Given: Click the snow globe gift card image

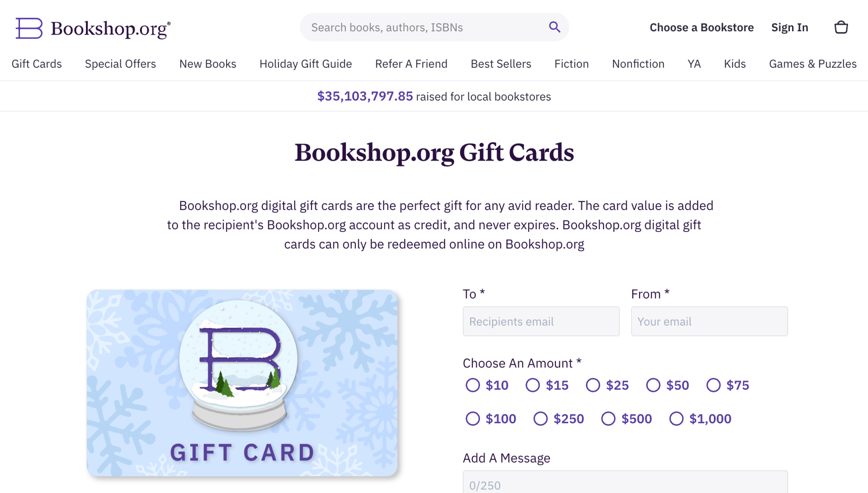Looking at the screenshot, I should pyautogui.click(x=242, y=383).
